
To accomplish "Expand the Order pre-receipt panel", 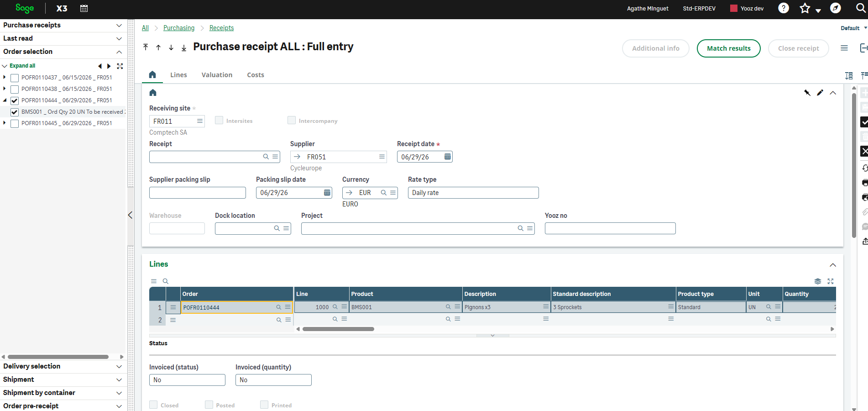I will point(119,406).
